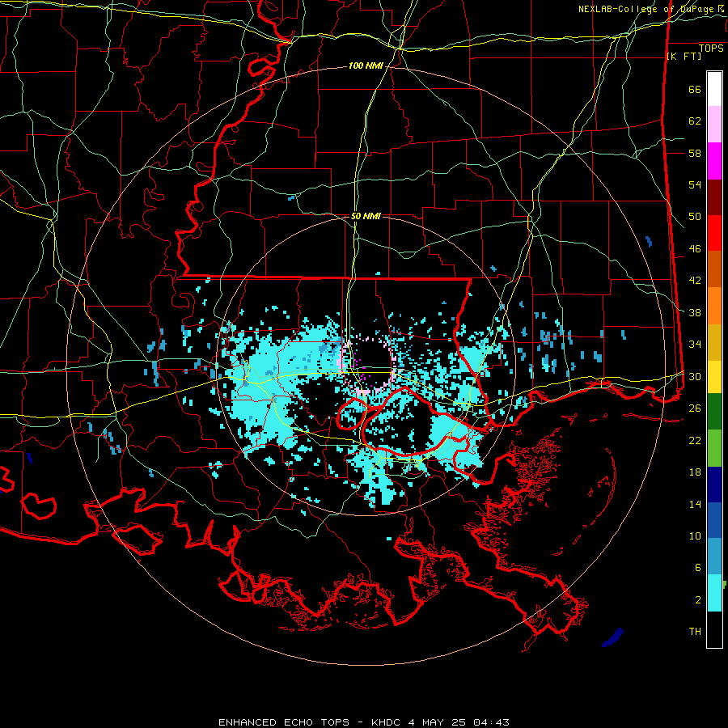Click the navy 14 kft legend swatch
The image size is (728, 728).
714,485
